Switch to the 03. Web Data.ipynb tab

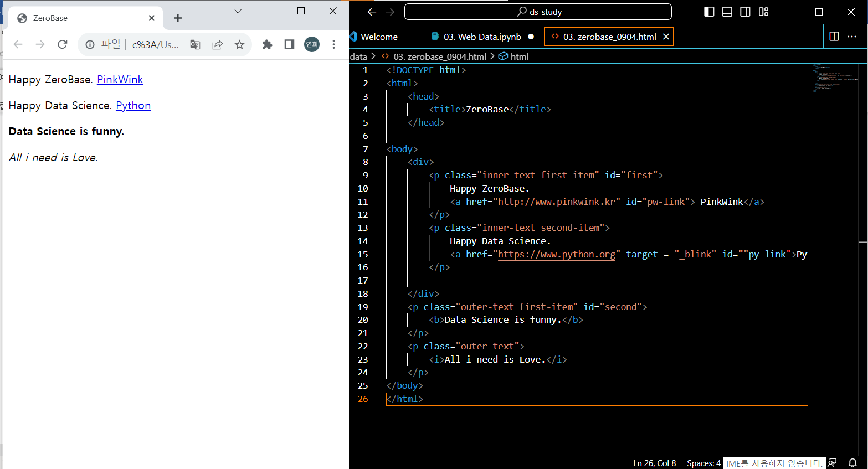coord(482,37)
